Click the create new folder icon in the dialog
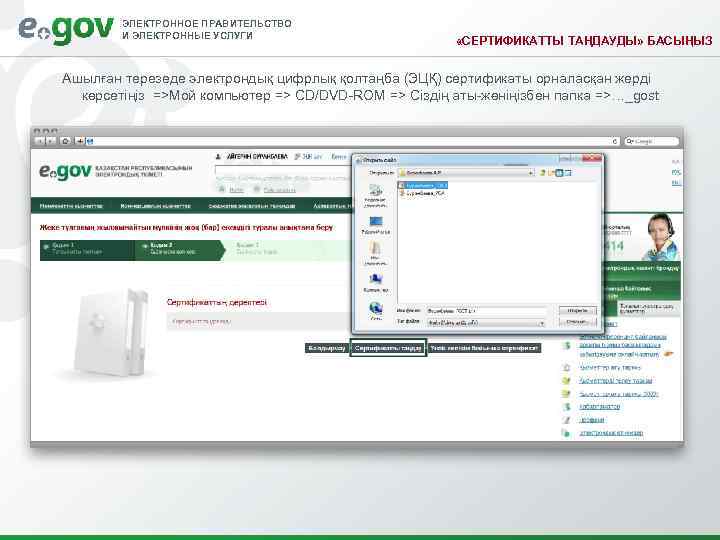 click(x=559, y=173)
